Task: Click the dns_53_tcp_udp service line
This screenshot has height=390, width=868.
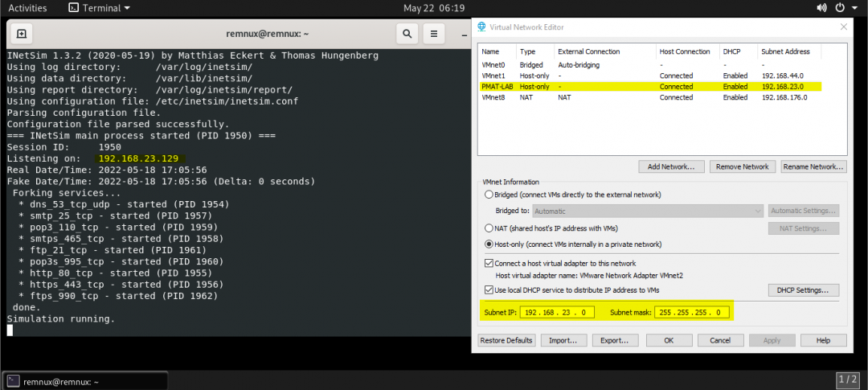Action: pyautogui.click(x=124, y=204)
